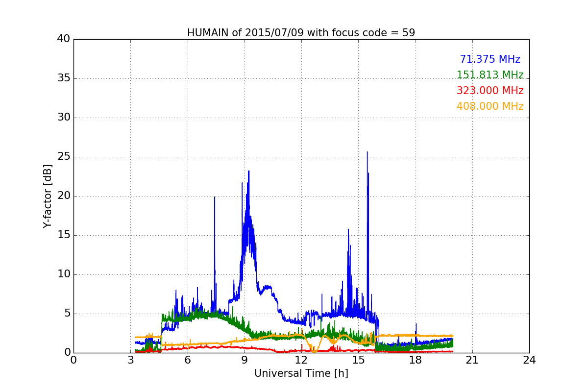Select the '151.813 MHz' legend label
Viewport: 588px width, 392px height.
(x=490, y=75)
